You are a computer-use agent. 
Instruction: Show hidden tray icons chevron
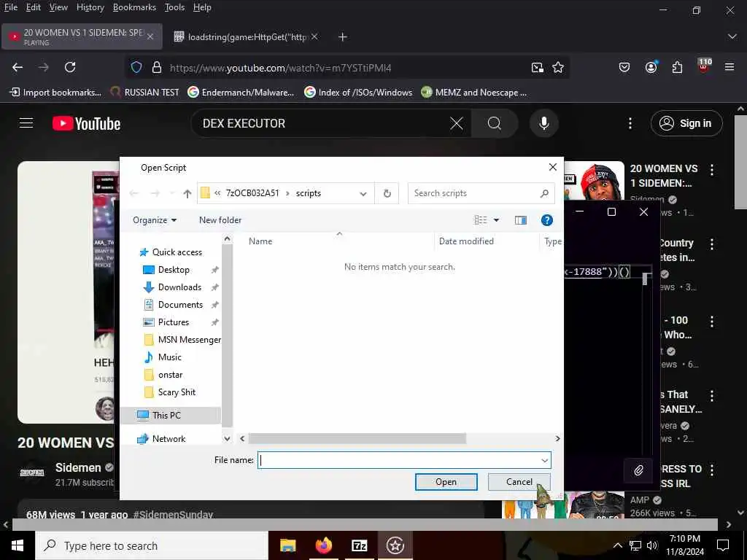click(617, 545)
